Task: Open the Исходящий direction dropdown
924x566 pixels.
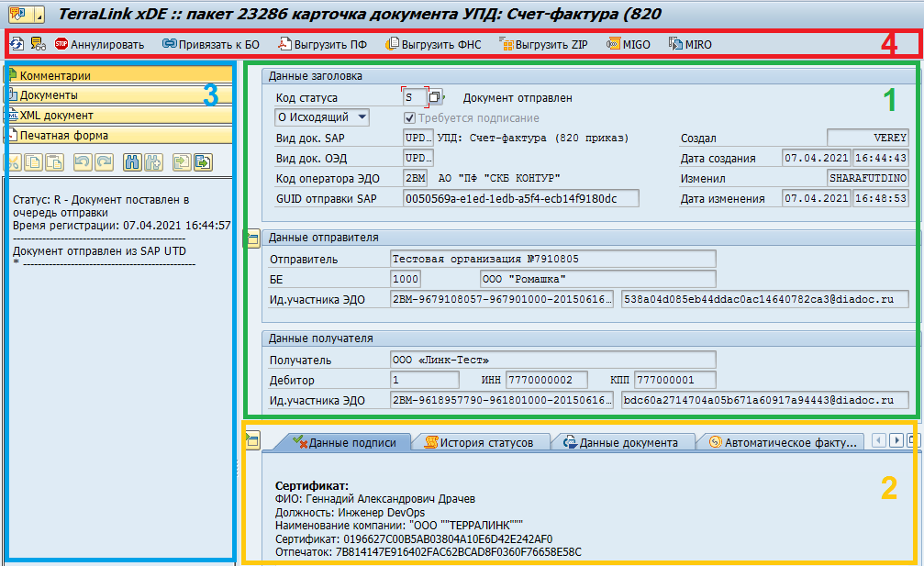Action: [320, 117]
